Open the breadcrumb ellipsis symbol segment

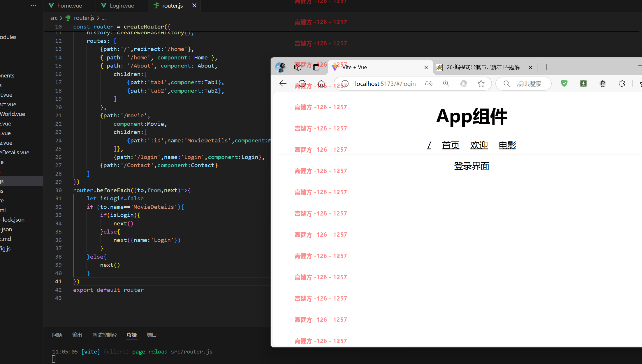pyautogui.click(x=103, y=18)
